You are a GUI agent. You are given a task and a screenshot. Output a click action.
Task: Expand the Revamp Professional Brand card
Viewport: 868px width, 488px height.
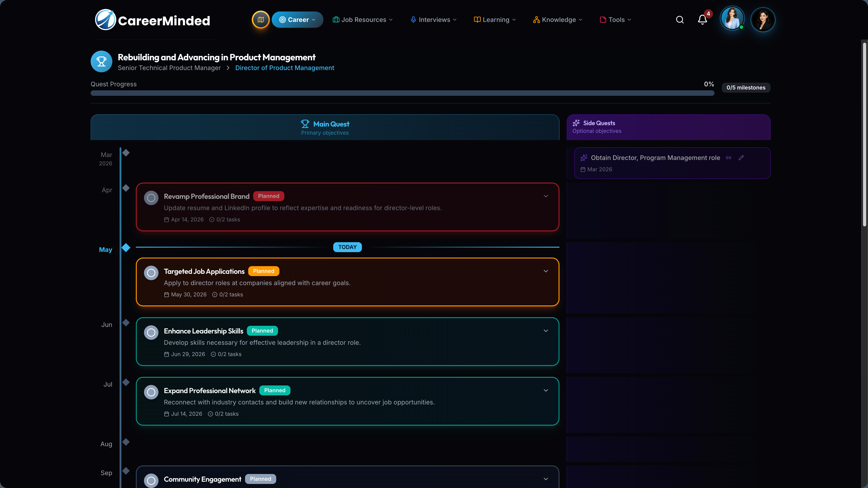(546, 196)
